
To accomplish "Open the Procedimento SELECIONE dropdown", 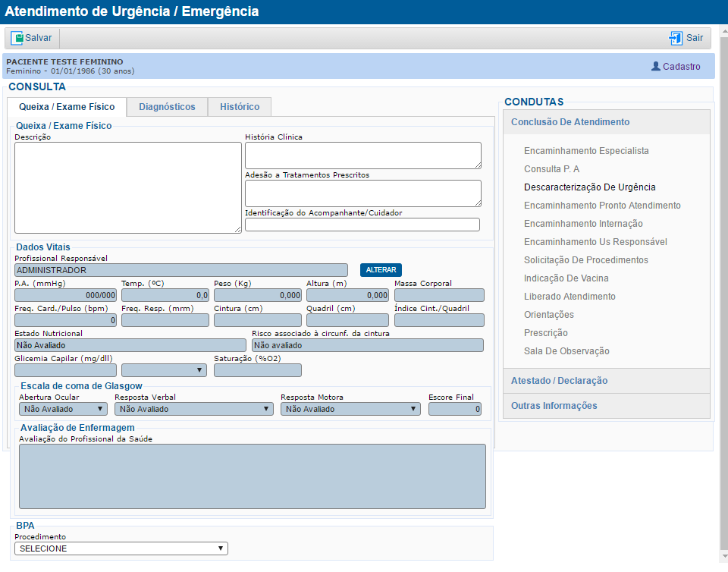I will pyautogui.click(x=121, y=548).
